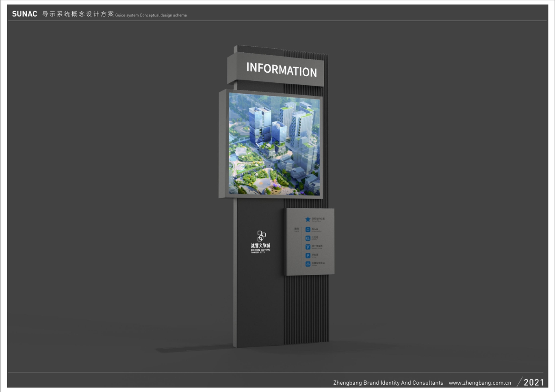Open the www.zhengbang.com.cn link
Viewport: 555px width, 392px height.
480,383
